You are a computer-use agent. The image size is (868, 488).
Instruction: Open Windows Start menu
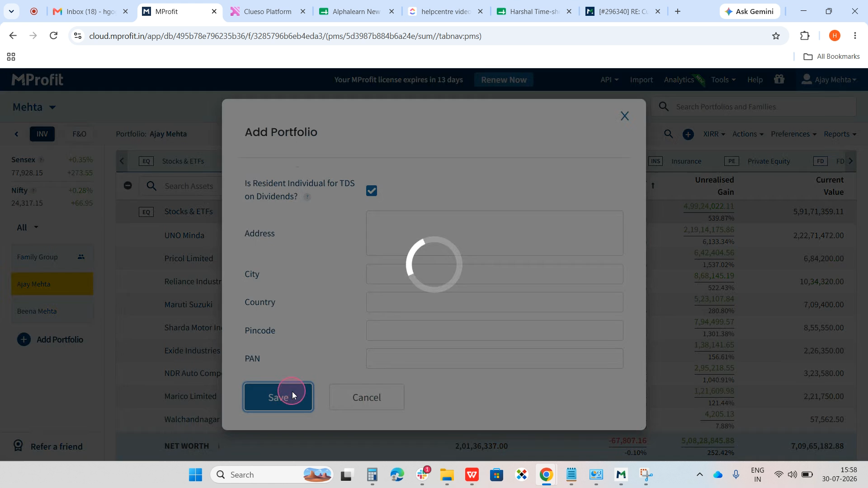[195, 475]
